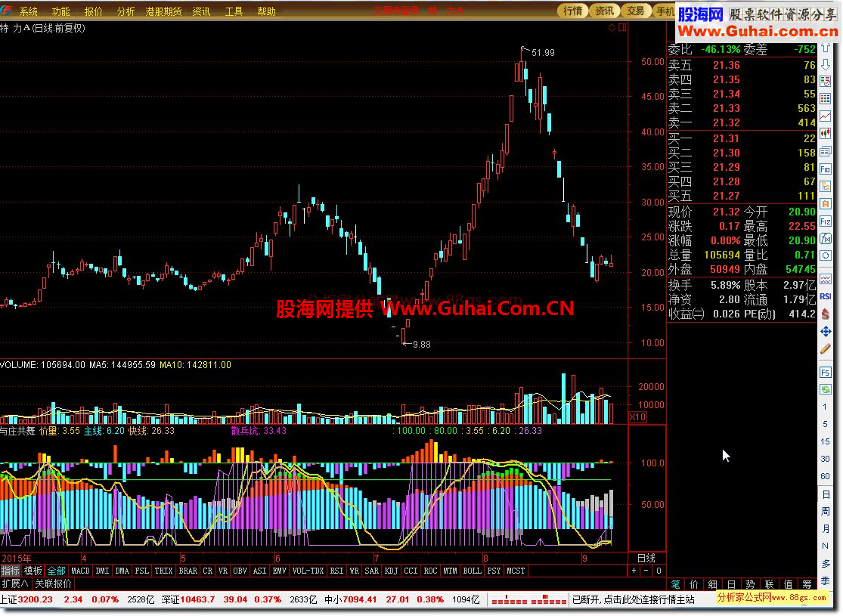
Task: Select the 价 tab in bottom right
Action: point(694,583)
